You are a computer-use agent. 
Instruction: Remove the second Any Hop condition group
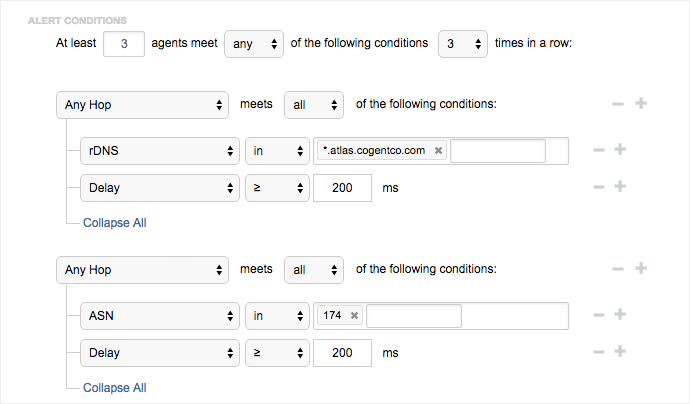[619, 268]
